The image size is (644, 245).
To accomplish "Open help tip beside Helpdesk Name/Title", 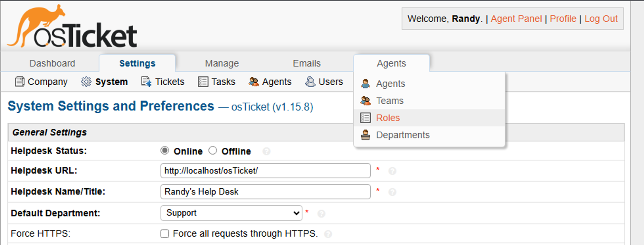I will (x=392, y=192).
